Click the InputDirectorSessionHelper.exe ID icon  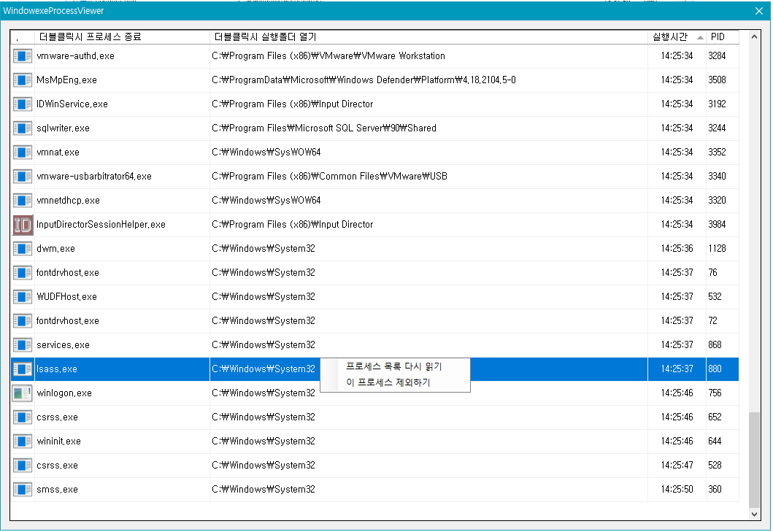click(23, 225)
